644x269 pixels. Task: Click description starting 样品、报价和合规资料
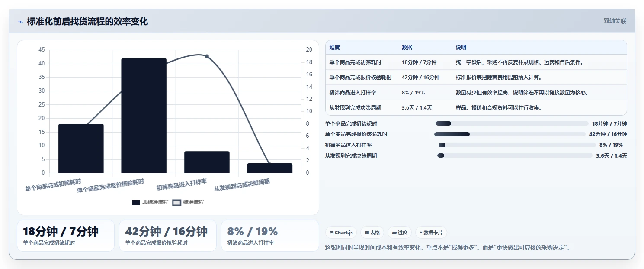pos(499,107)
